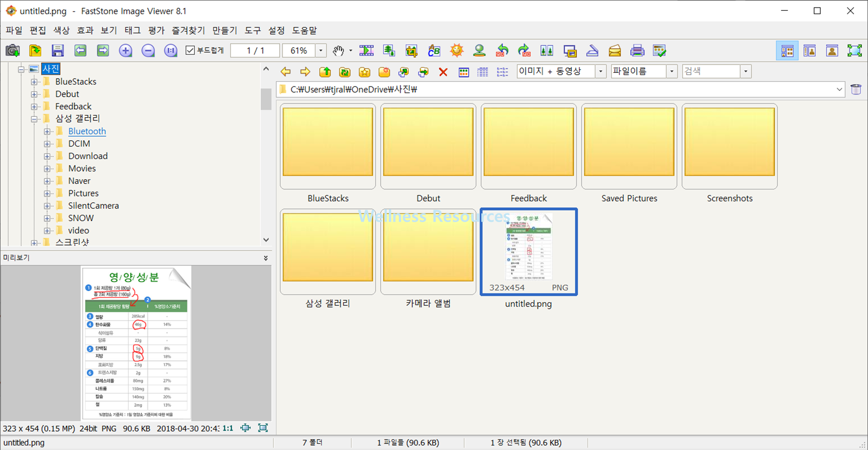Viewport: 868px width, 450px height.
Task: Click the zoom out minus icon
Action: coord(148,50)
